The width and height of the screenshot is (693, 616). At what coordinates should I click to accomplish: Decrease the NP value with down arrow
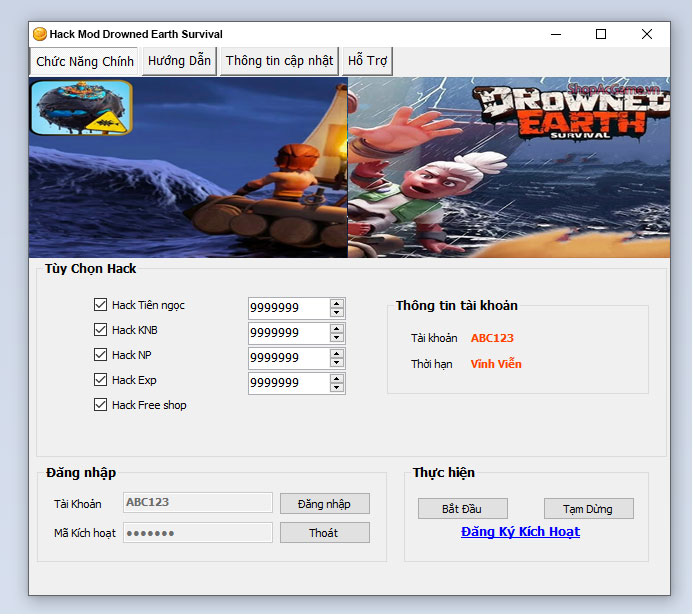point(337,363)
